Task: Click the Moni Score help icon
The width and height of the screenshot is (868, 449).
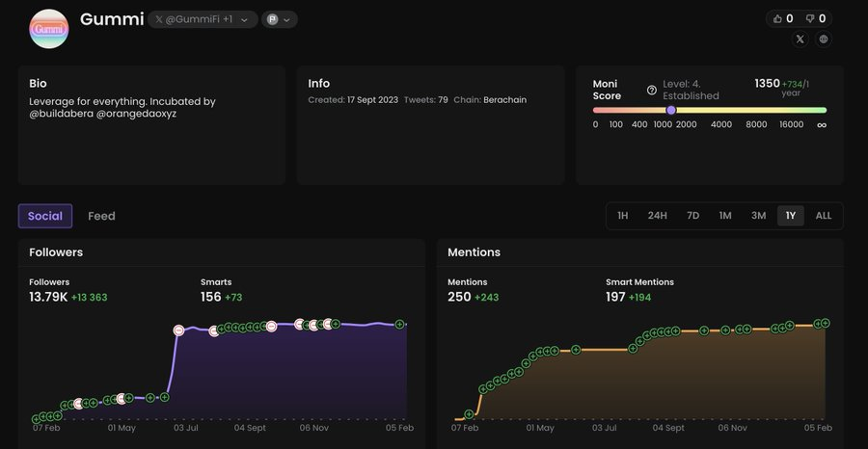Action: click(x=652, y=90)
